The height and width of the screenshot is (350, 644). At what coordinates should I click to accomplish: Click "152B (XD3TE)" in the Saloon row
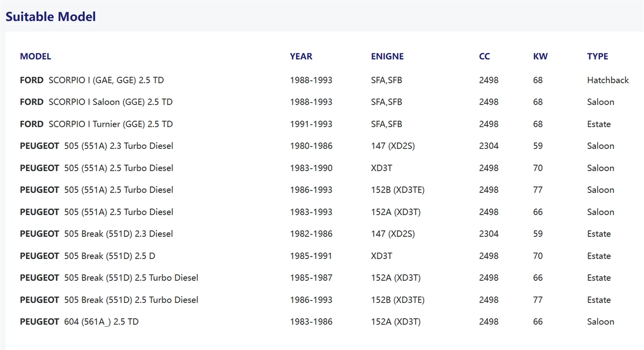click(398, 190)
